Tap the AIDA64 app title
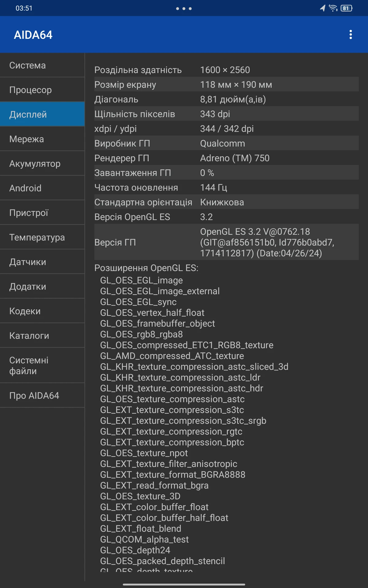Viewport: 368px width, 588px height. pos(33,35)
